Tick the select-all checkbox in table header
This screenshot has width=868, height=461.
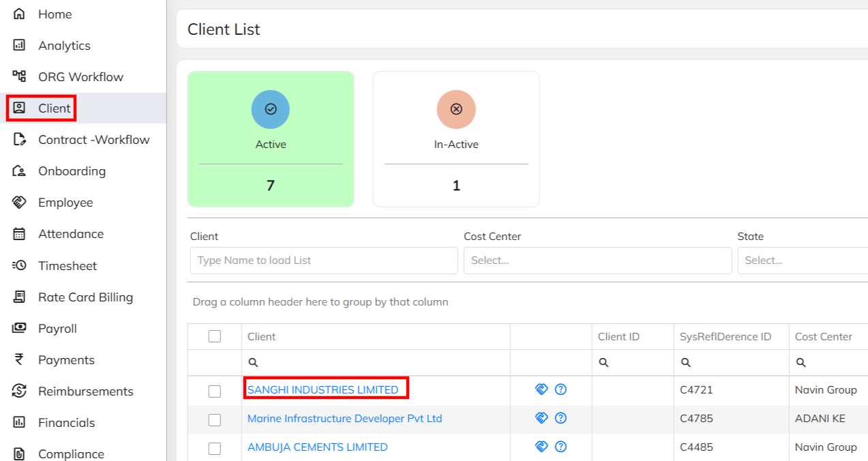[x=215, y=336]
